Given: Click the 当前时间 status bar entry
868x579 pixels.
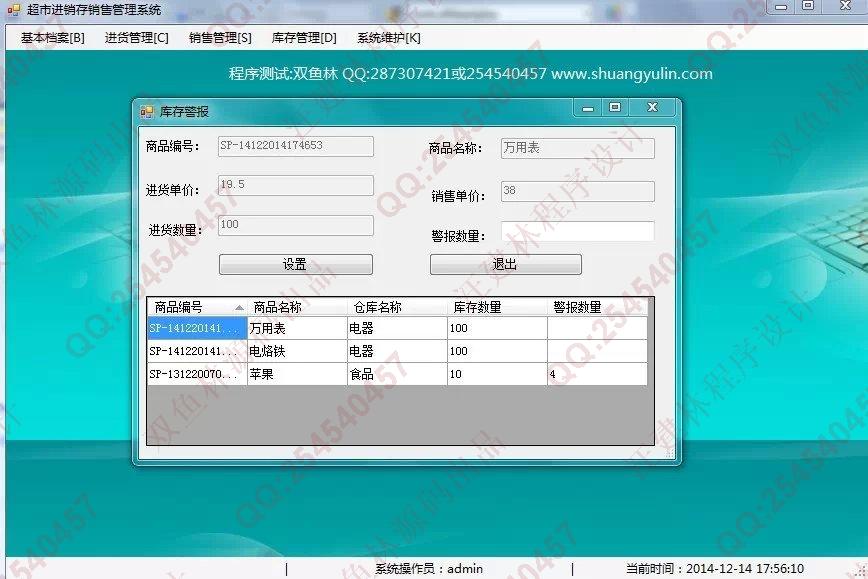Looking at the screenshot, I should coord(715,569).
